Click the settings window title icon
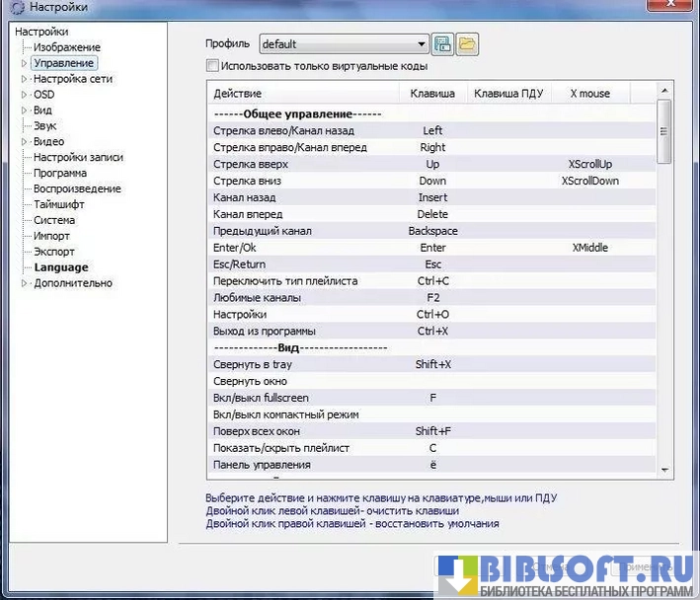This screenshot has height=600, width=700. [14, 8]
